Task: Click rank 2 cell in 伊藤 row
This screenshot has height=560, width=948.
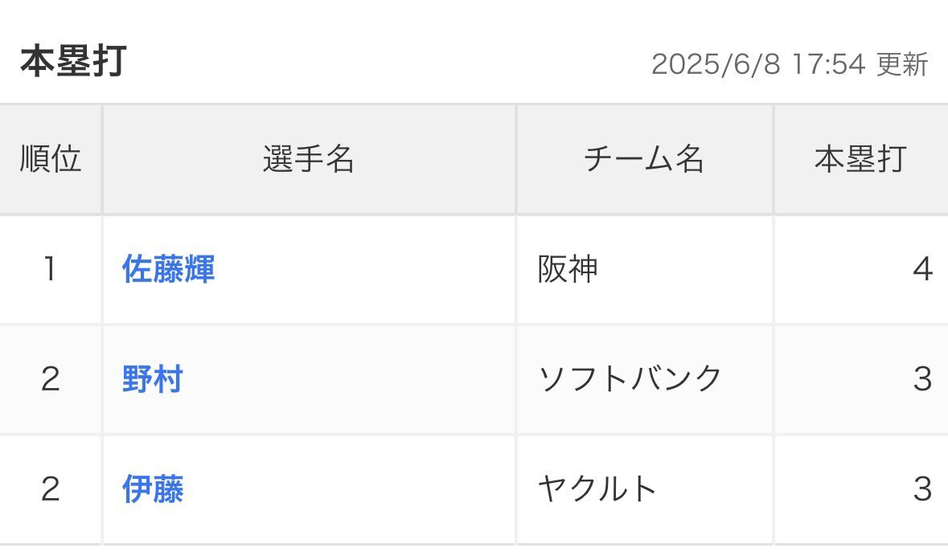Action: [x=50, y=489]
